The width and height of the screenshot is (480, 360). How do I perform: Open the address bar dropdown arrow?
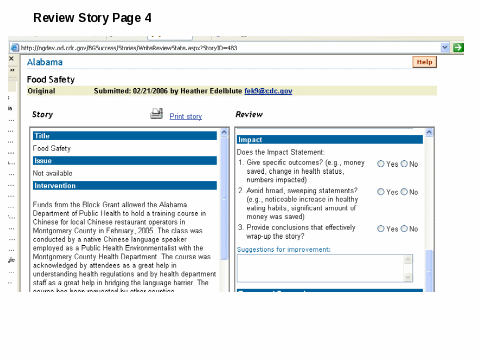point(445,48)
